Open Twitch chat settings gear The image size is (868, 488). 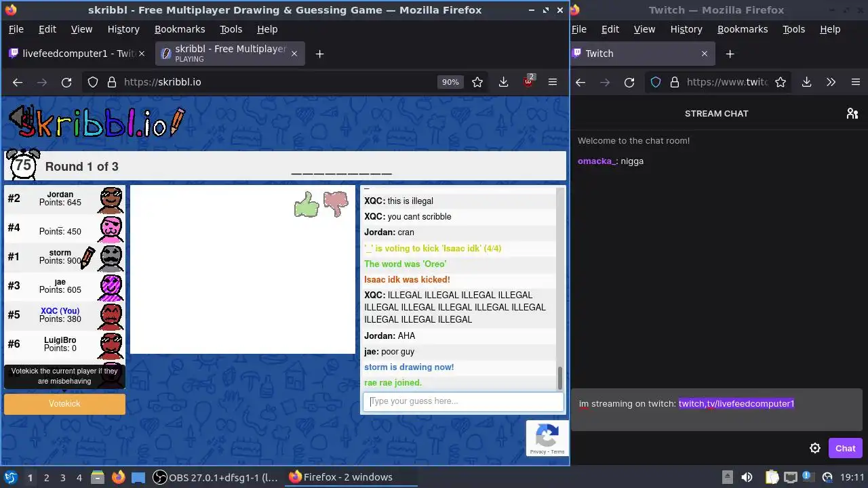click(x=815, y=448)
